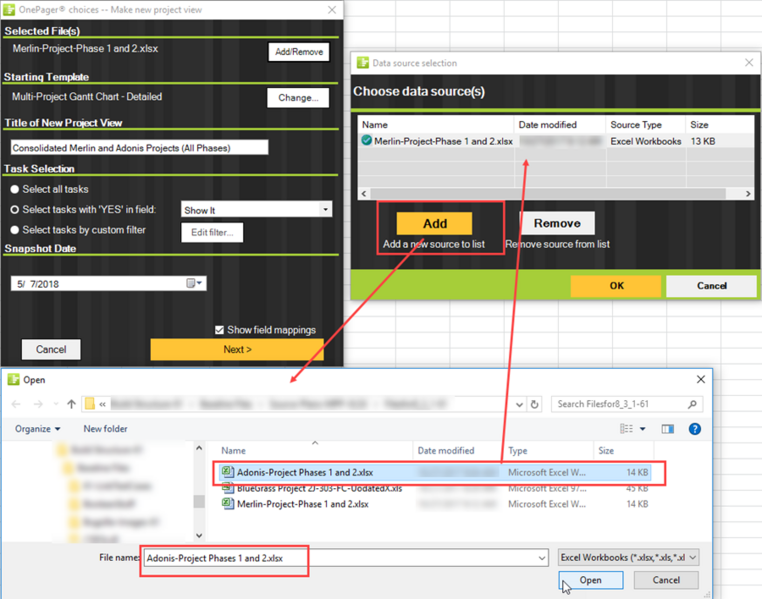The width and height of the screenshot is (762, 599).
Task: Click the Date modified header in data sources
Action: [547, 125]
